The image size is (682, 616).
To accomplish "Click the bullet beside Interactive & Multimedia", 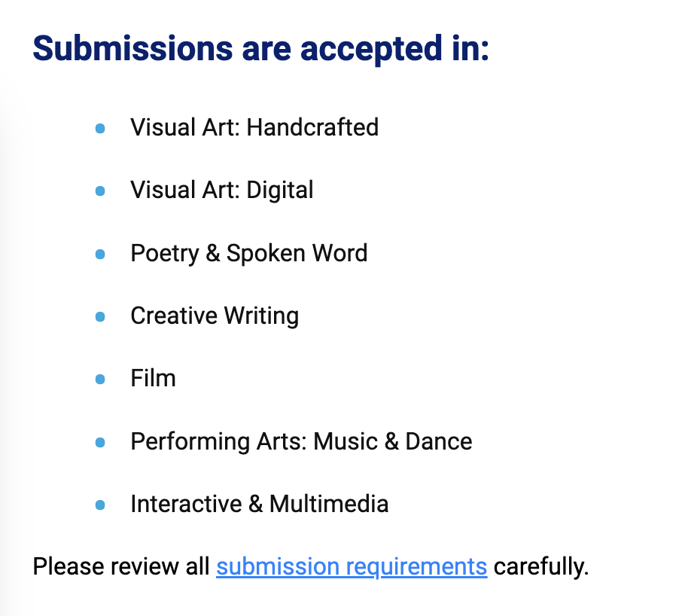I will [100, 505].
